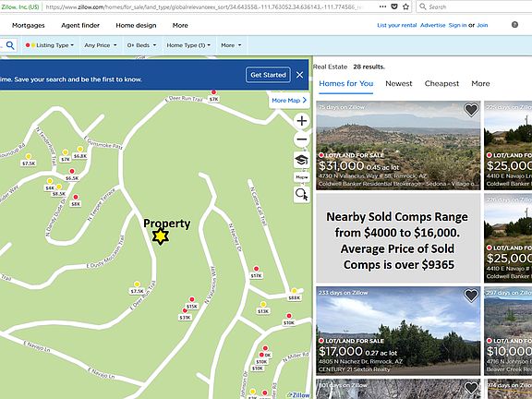Expand the Listing Type filter dropdown
The height and width of the screenshot is (399, 532).
coord(50,45)
